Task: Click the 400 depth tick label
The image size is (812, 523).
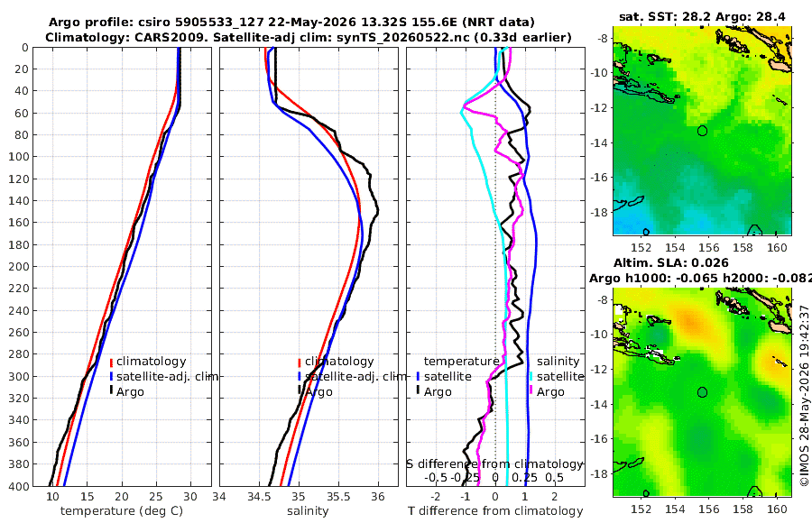Action: click(19, 487)
